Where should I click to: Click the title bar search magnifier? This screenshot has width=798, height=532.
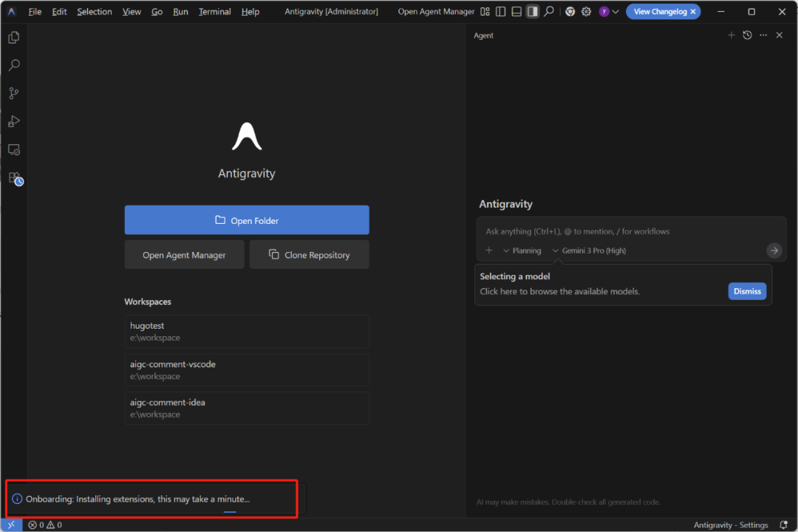[x=548, y=11]
